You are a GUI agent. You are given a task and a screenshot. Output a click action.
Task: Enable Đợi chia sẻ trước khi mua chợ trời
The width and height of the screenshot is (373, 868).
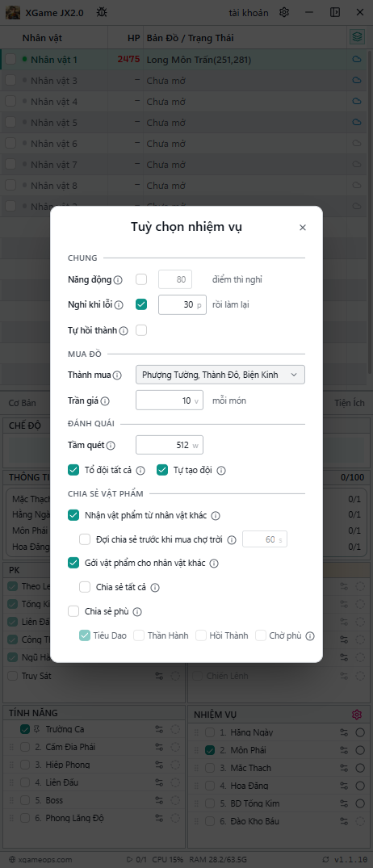click(x=85, y=539)
